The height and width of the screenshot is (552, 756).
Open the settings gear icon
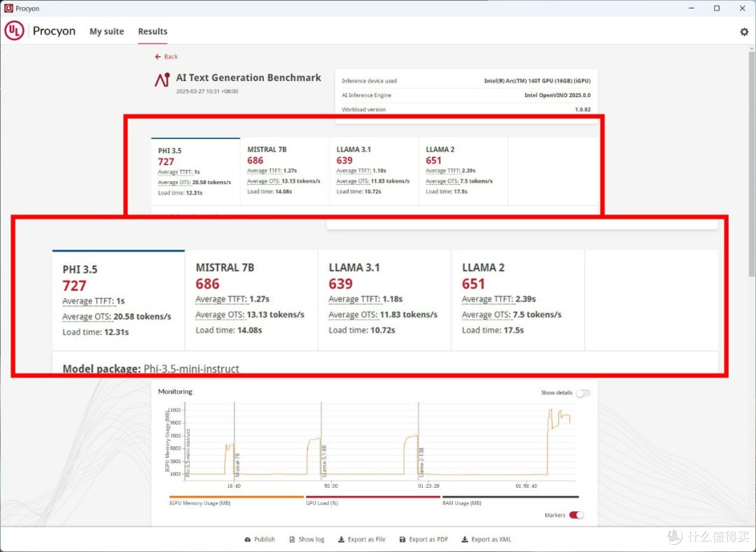744,31
